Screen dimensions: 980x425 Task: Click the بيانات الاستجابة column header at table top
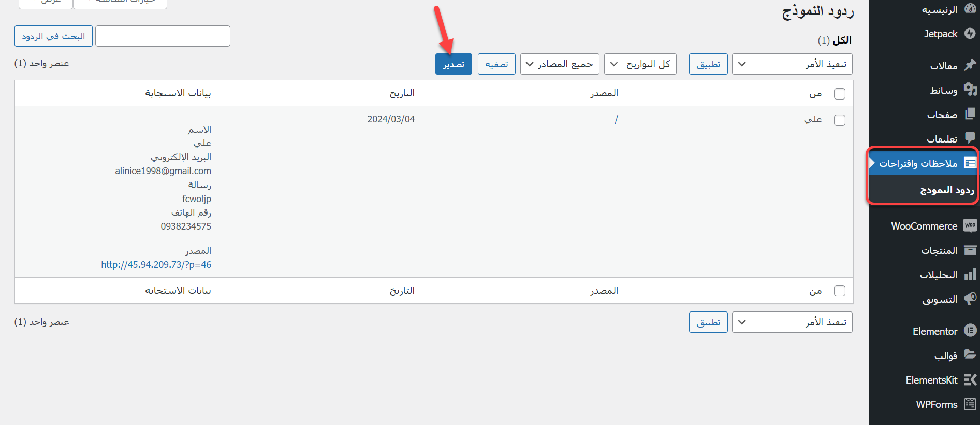click(178, 93)
